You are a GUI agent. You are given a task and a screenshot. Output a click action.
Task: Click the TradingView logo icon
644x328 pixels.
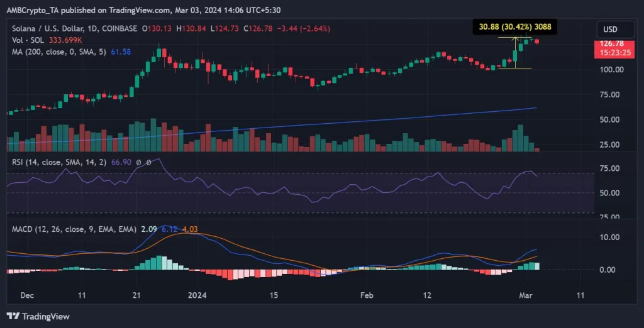tap(13, 316)
